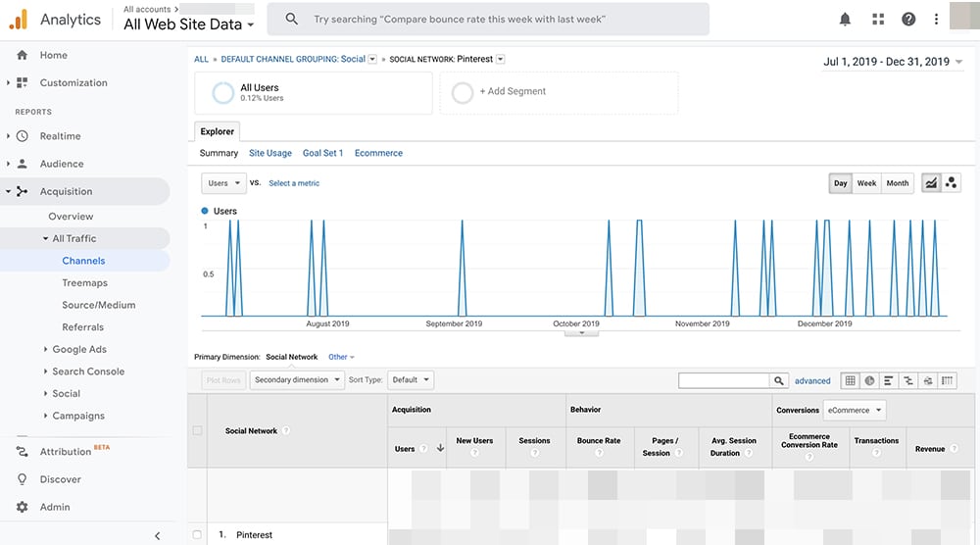Viewport: 980px width, 545px height.
Task: Click the Customization dashboard icon
Action: click(22, 82)
